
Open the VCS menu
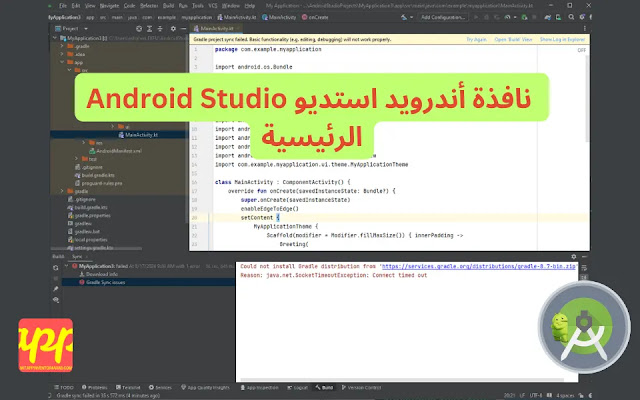(x=213, y=6)
